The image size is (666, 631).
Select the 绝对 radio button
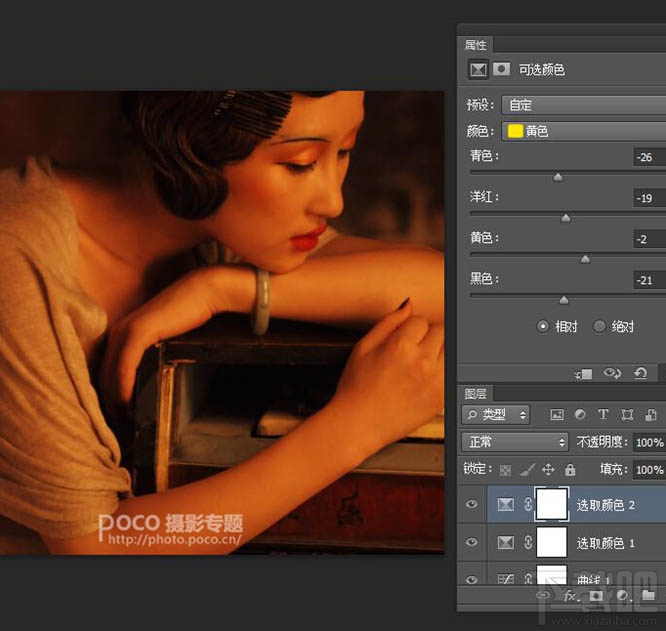click(x=599, y=327)
